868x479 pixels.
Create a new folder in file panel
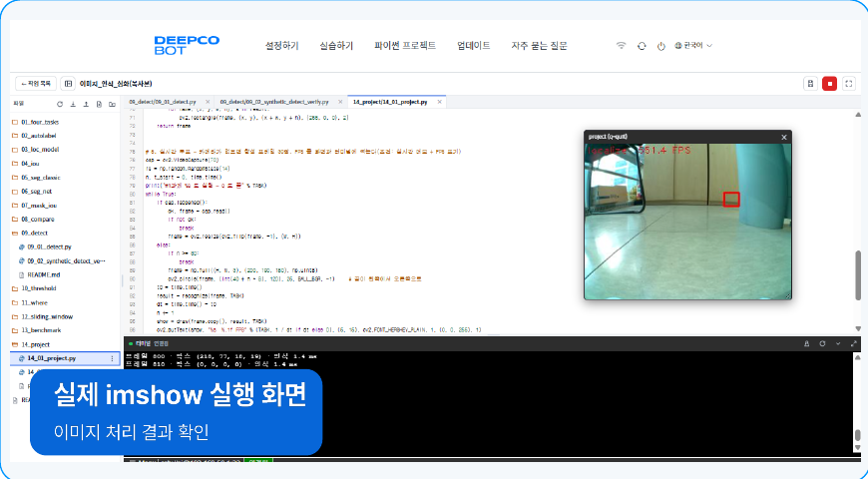pyautogui.click(x=113, y=104)
